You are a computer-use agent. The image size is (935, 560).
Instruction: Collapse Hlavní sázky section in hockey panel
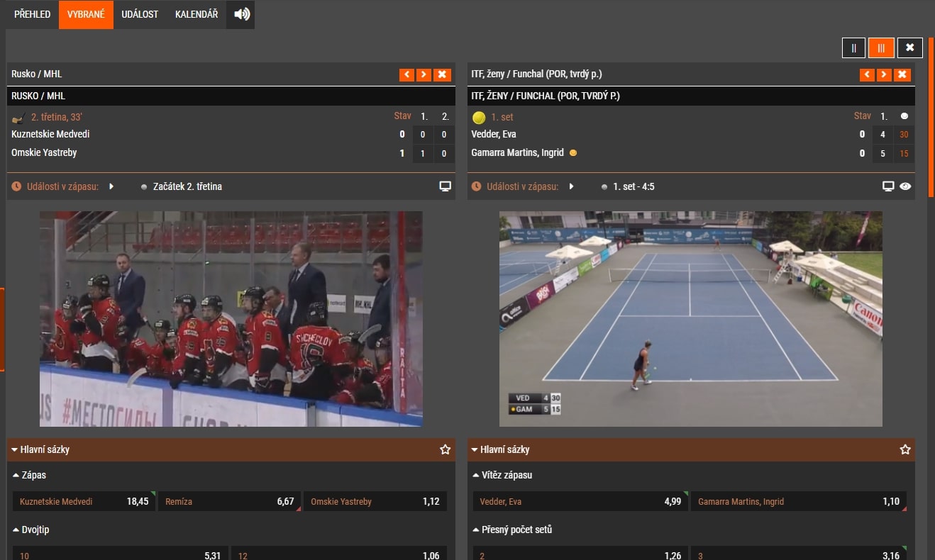(14, 449)
